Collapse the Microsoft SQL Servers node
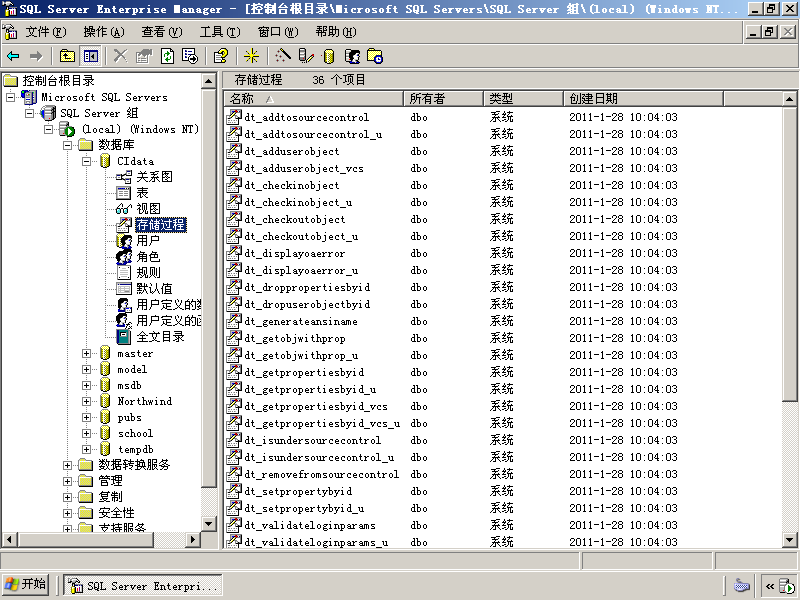 [x=10, y=97]
